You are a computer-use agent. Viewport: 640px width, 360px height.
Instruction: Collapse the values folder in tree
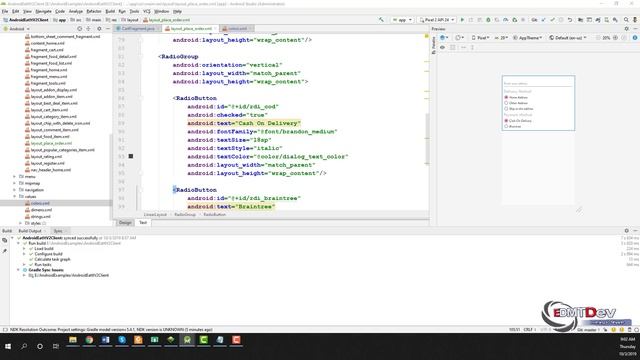(x=15, y=197)
